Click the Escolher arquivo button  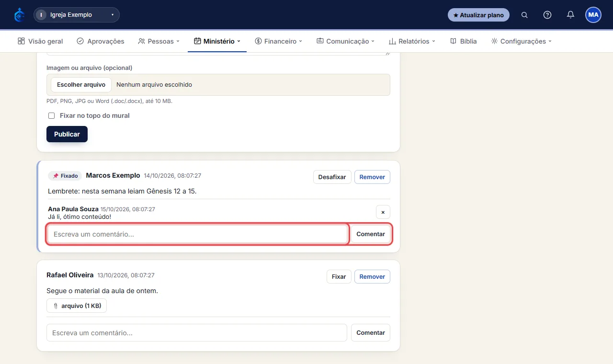[x=81, y=85]
